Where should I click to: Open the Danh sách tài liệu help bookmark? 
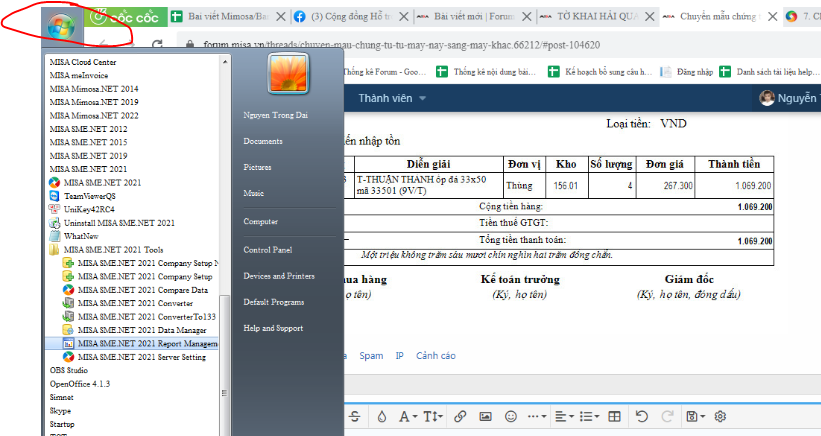coord(769,72)
